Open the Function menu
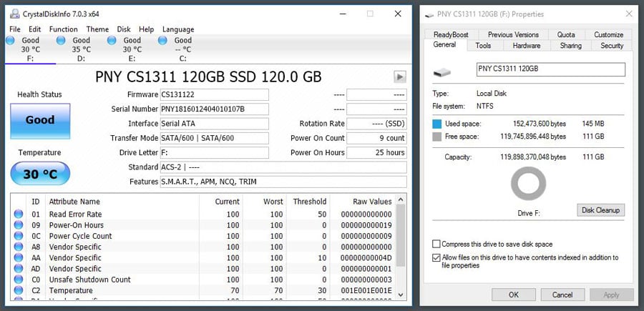The width and height of the screenshot is (644, 311). coord(63,29)
